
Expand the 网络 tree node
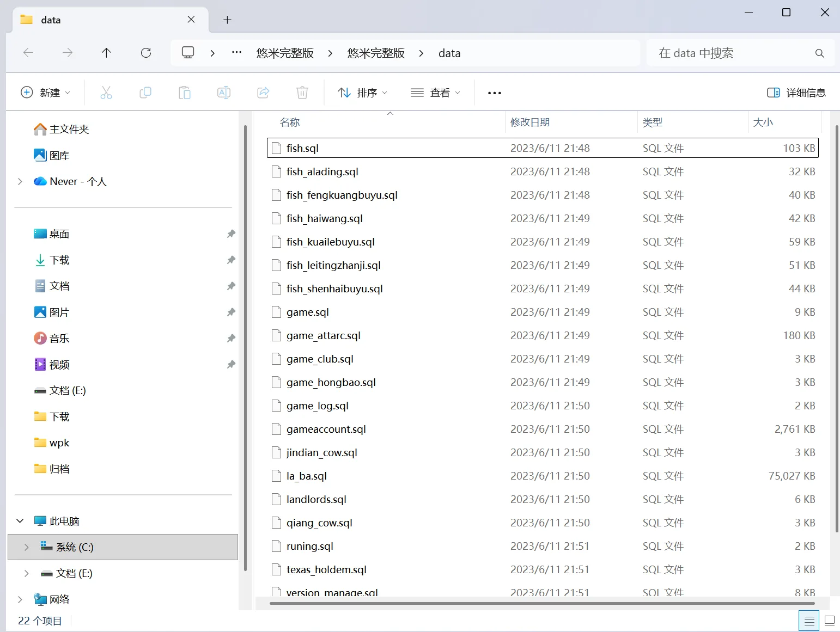click(20, 599)
